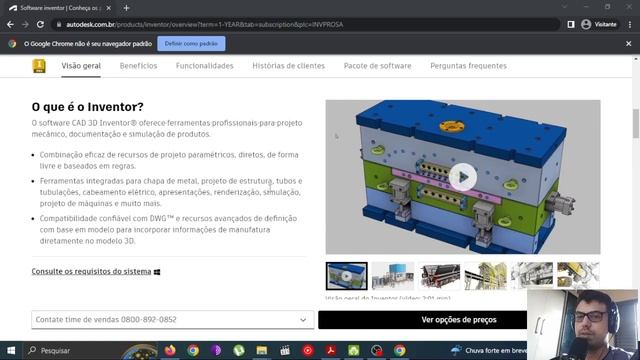Open Firefox from the taskbar
This screenshot has height=360, width=640.
pyautogui.click(x=170, y=351)
